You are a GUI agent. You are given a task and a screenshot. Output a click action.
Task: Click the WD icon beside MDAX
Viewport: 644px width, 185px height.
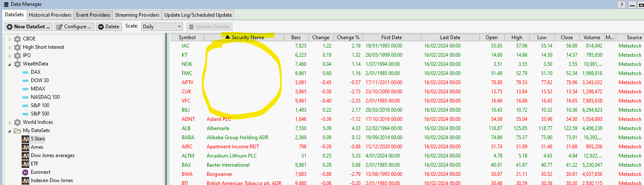(25, 89)
